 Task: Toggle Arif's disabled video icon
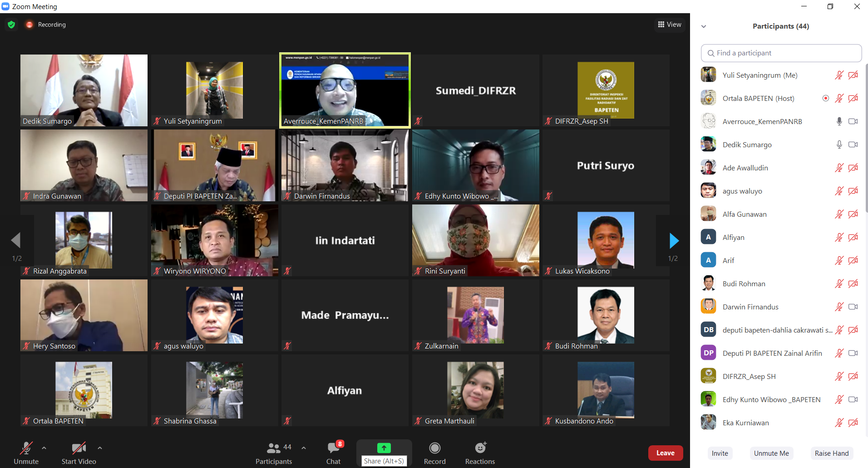853,260
